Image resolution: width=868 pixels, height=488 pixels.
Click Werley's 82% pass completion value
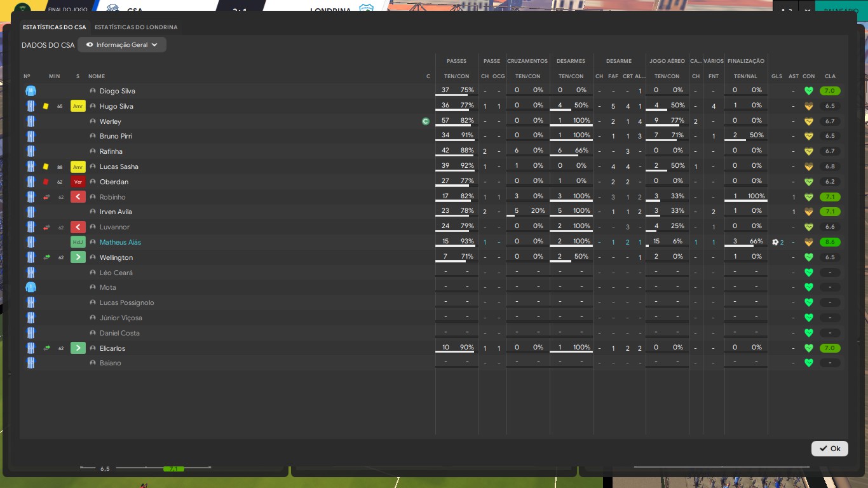tap(467, 121)
